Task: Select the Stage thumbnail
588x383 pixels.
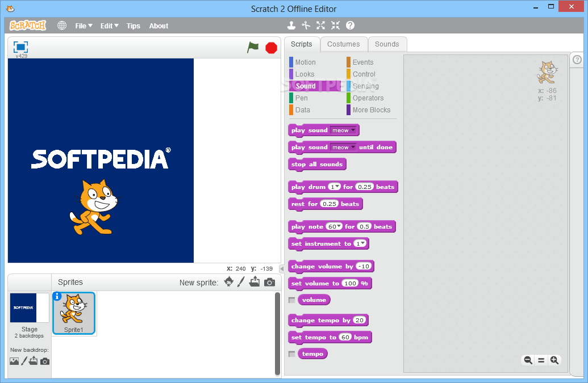Action: 29,308
